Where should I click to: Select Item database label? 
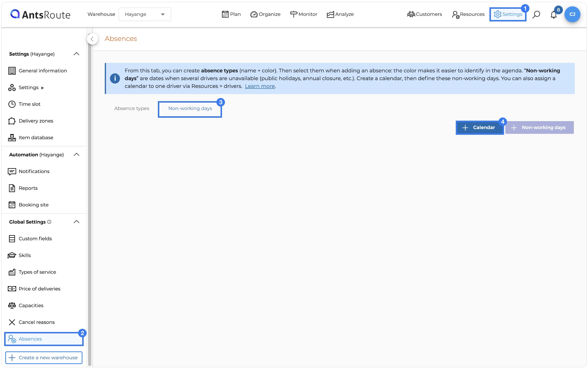coord(36,137)
